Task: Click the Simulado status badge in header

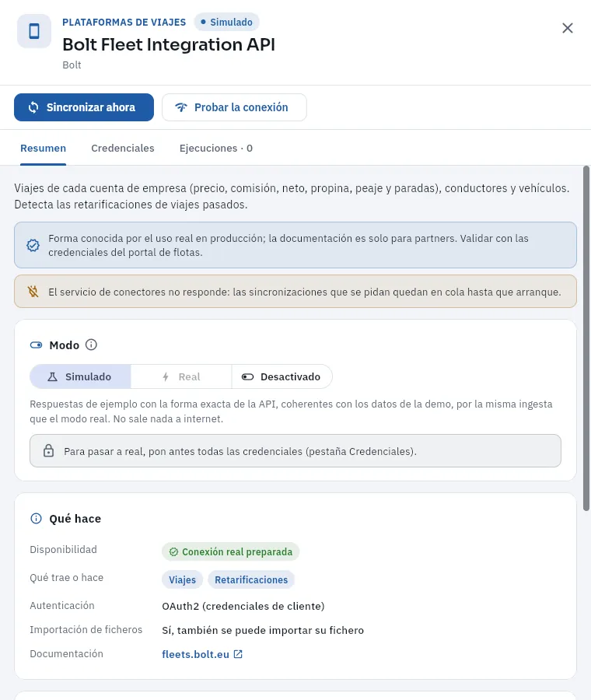Action: tap(227, 22)
